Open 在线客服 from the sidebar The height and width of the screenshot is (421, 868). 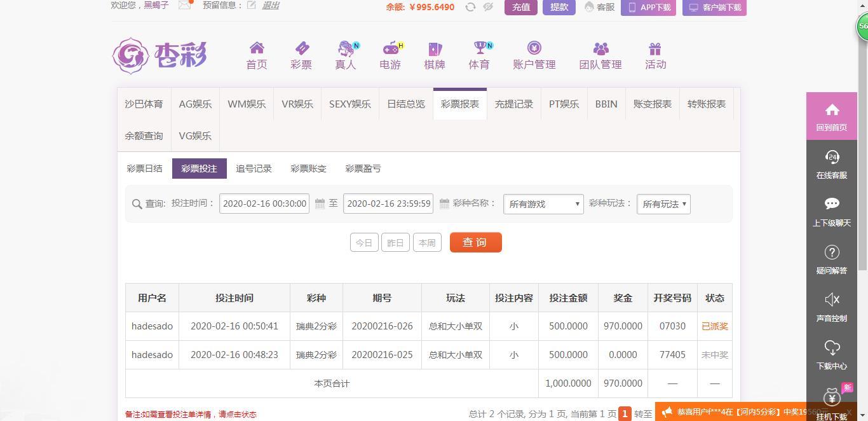(831, 165)
